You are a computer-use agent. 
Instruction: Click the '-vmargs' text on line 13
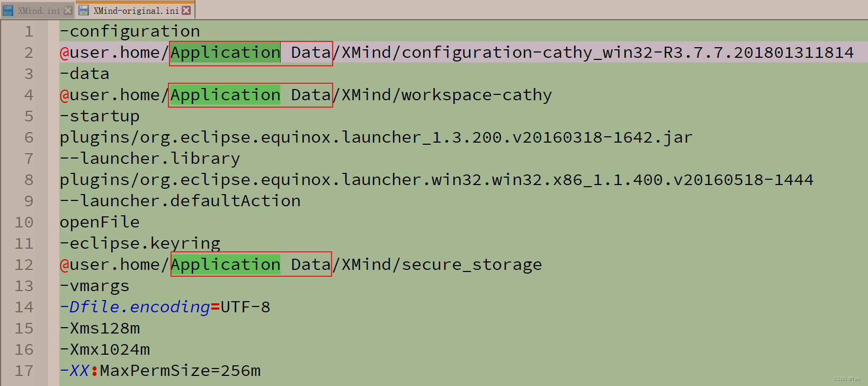[x=94, y=285]
